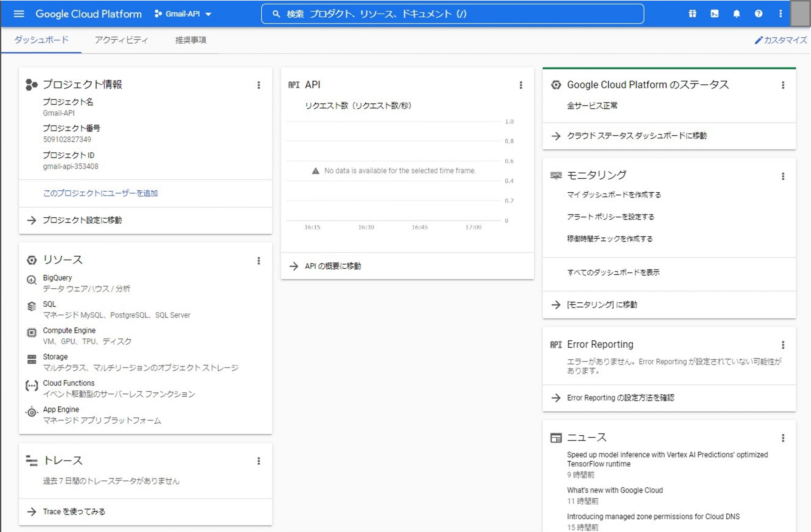Click the arrow icon beside API の概要に移動

tap(293, 266)
